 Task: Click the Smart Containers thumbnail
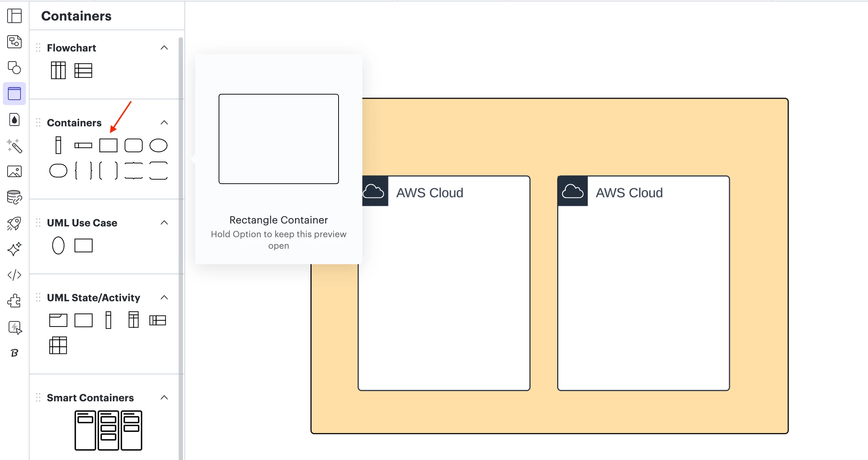point(108,430)
